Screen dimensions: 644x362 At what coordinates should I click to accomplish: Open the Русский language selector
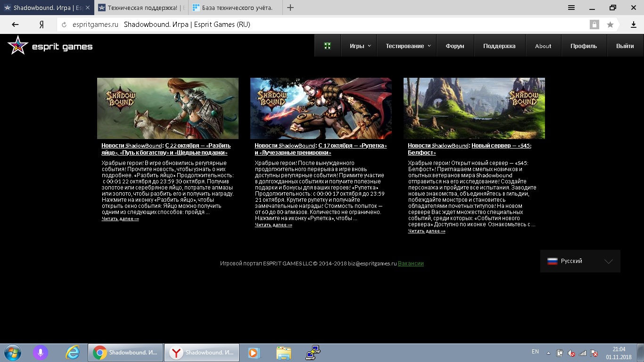pyautogui.click(x=580, y=261)
